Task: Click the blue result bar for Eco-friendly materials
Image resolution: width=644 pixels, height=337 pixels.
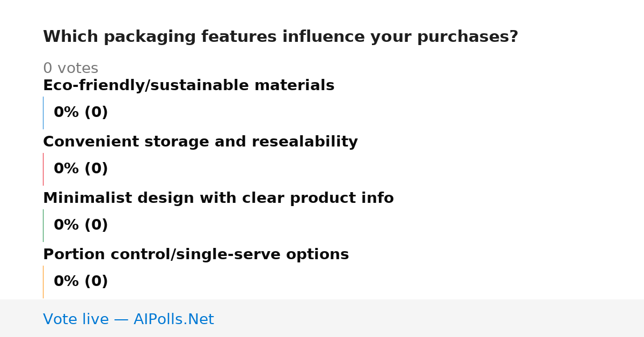Action: [x=43, y=113]
